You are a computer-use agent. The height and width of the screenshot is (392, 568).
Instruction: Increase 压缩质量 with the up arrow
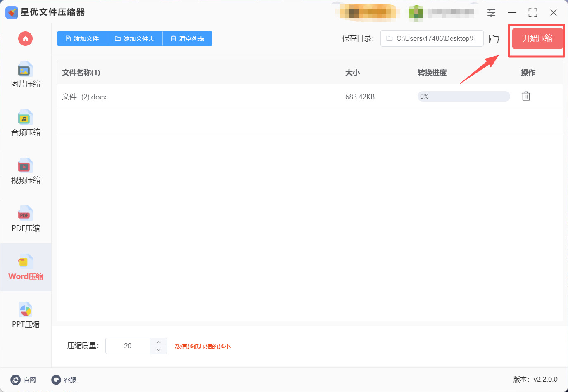pos(159,342)
